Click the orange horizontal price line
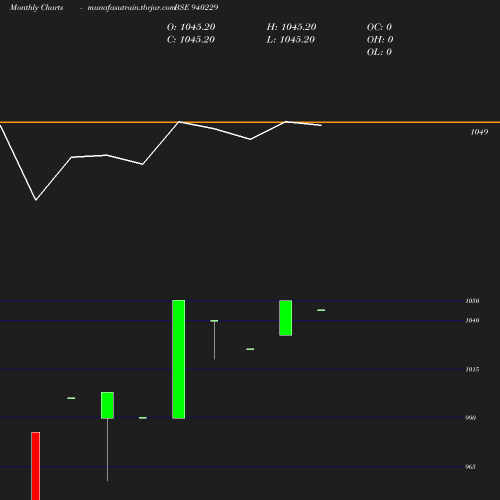500x500 pixels. 250,122
